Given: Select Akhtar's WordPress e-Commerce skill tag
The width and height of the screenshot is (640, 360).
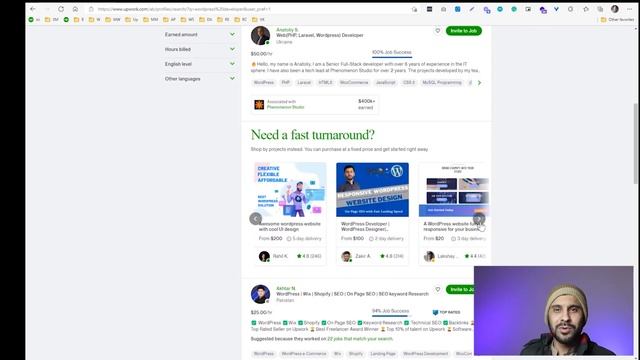Looking at the screenshot, I should [304, 354].
